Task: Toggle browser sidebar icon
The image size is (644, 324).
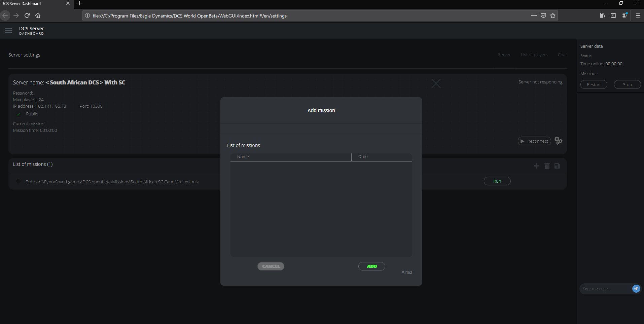Action: click(x=613, y=15)
